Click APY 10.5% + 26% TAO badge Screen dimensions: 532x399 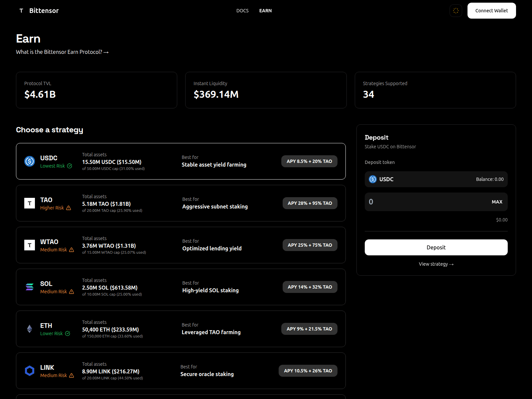(x=308, y=371)
